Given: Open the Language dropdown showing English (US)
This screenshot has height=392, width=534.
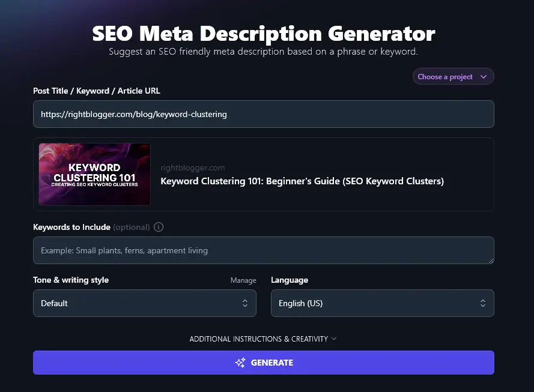Looking at the screenshot, I should coord(382,303).
